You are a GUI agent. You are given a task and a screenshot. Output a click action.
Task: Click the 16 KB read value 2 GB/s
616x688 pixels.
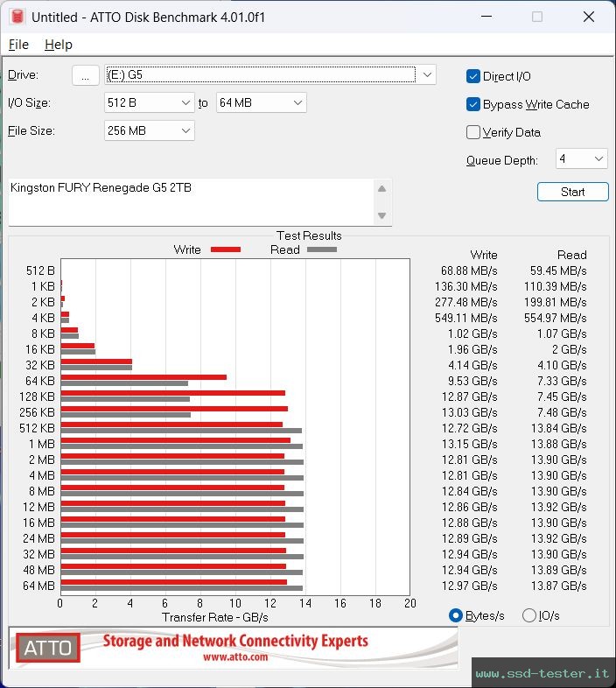tap(569, 350)
